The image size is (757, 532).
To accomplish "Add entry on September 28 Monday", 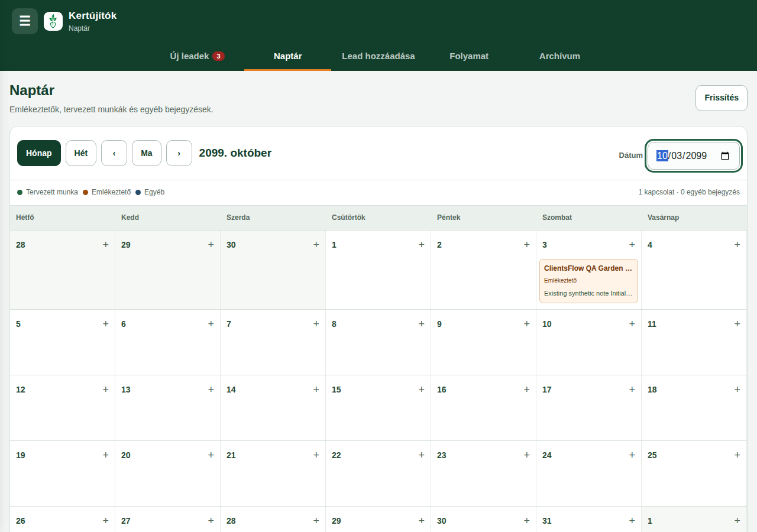I will 106,244.
